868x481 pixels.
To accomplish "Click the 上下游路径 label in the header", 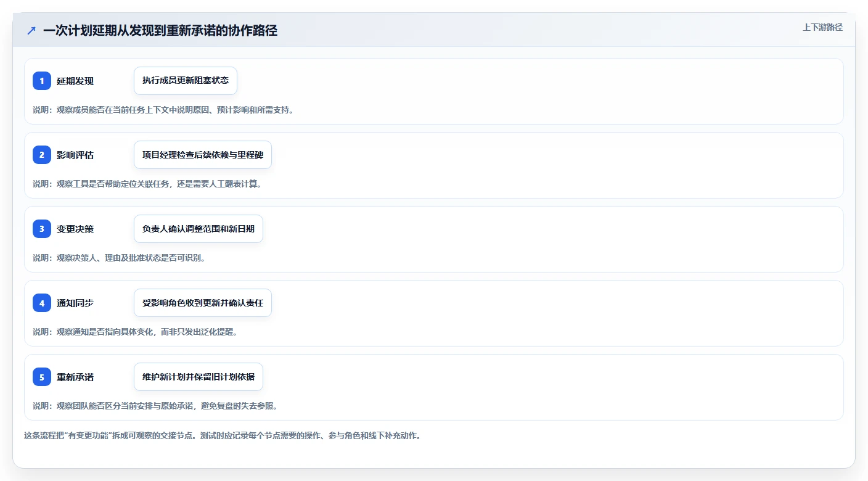I will [822, 27].
